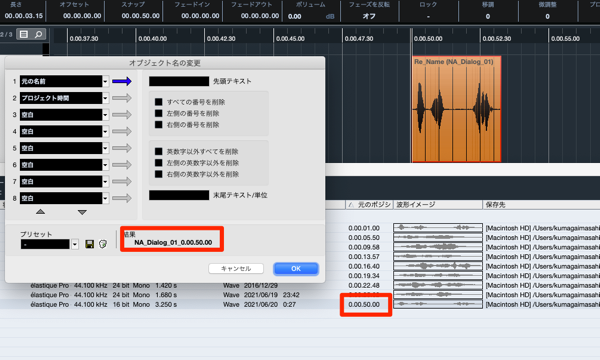600x360 pixels.
Task: Click the 保存先 column header
Action: coord(541,205)
